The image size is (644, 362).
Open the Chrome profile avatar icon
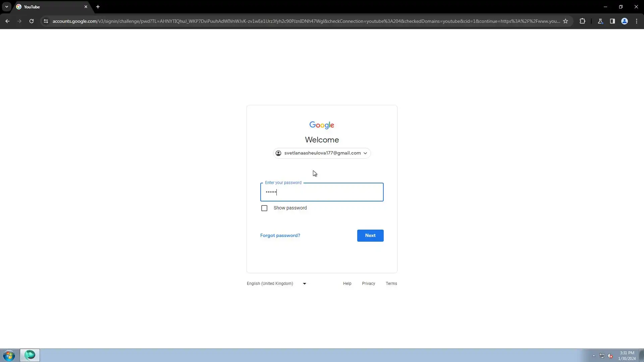click(625, 21)
